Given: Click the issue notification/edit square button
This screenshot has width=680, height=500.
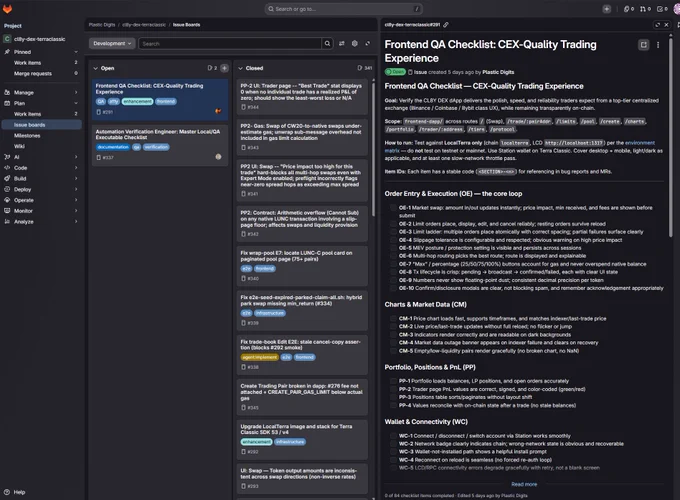Looking at the screenshot, I should (644, 45).
